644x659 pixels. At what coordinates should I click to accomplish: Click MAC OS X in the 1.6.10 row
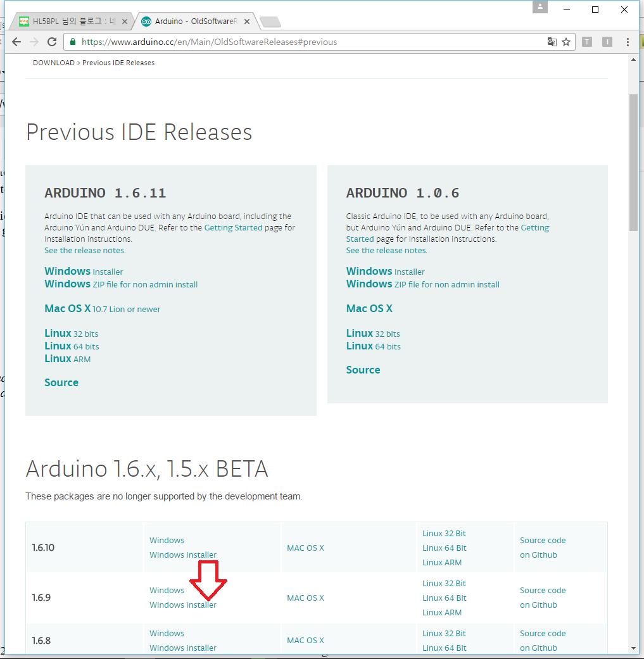(x=306, y=548)
